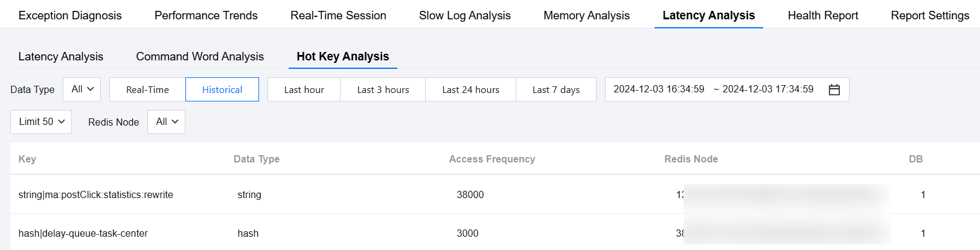Viewport: 980px width, 250px height.
Task: Switch to Performance Trends tab
Action: [206, 16]
